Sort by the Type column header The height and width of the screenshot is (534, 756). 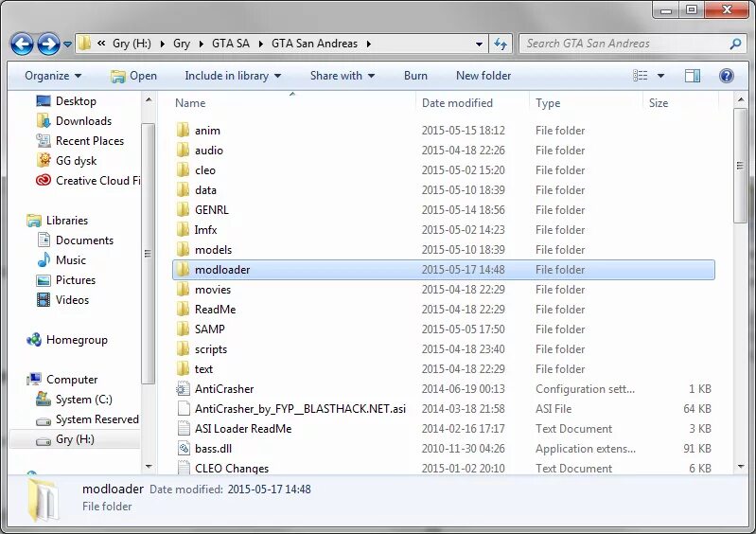click(548, 103)
